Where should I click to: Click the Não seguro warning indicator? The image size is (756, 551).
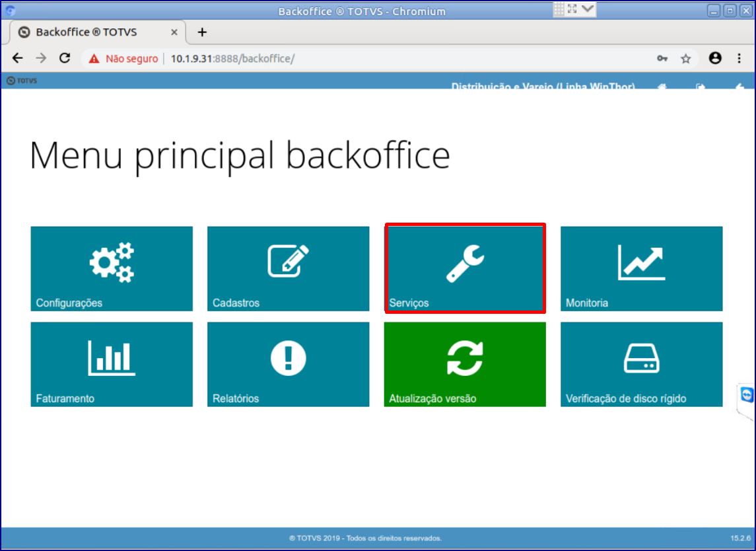(123, 58)
